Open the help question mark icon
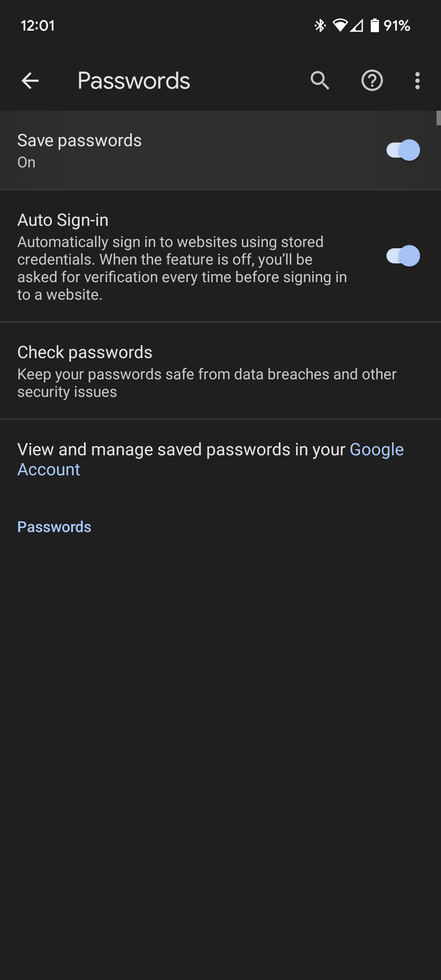The image size is (441, 980). coord(372,80)
